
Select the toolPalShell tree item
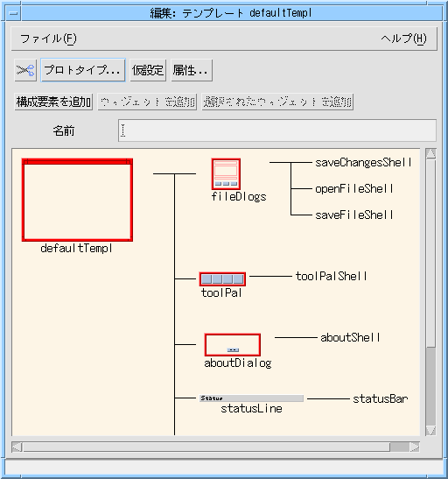tap(332, 276)
